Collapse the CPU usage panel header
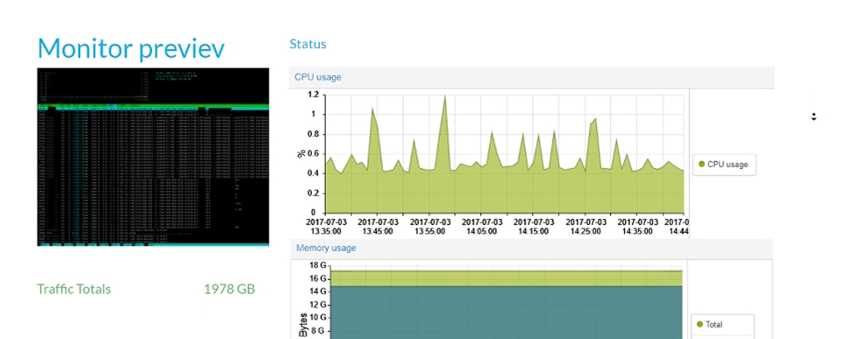This screenshot has width=868, height=339. click(318, 77)
